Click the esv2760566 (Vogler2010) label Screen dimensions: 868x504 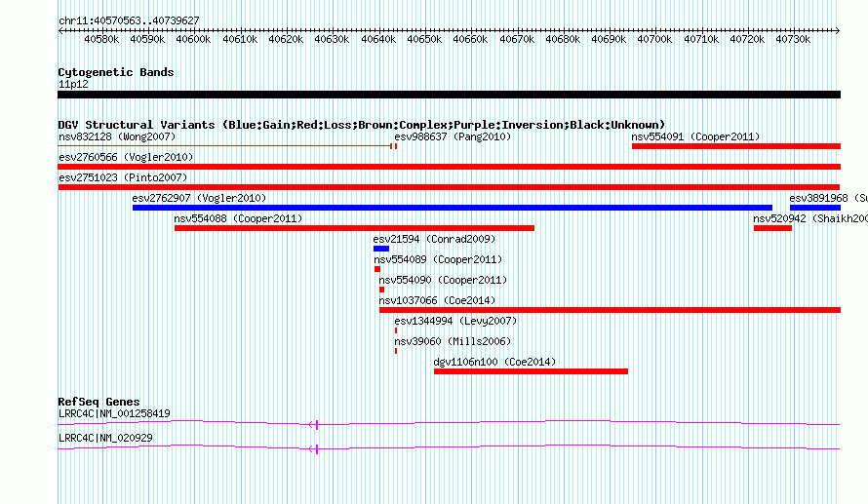pyautogui.click(x=126, y=157)
